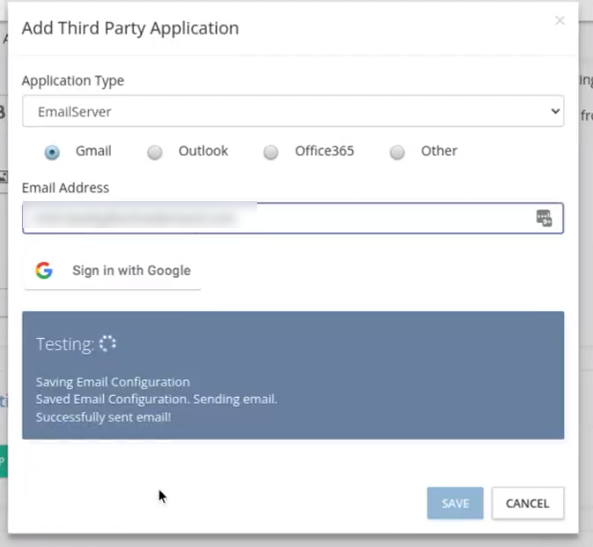Click the Application Type label
This screenshot has width=593, height=547.
pyautogui.click(x=73, y=81)
